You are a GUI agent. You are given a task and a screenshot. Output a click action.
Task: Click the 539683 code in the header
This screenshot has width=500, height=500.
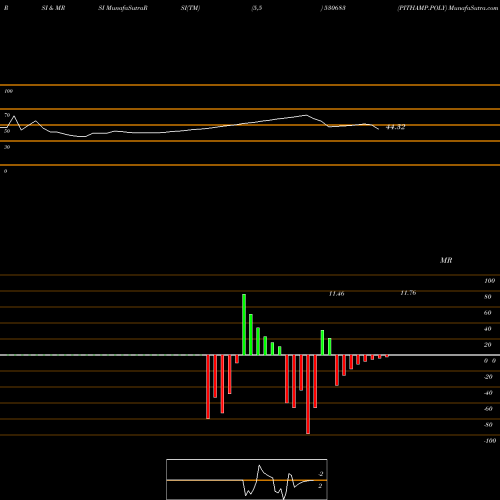[334, 8]
